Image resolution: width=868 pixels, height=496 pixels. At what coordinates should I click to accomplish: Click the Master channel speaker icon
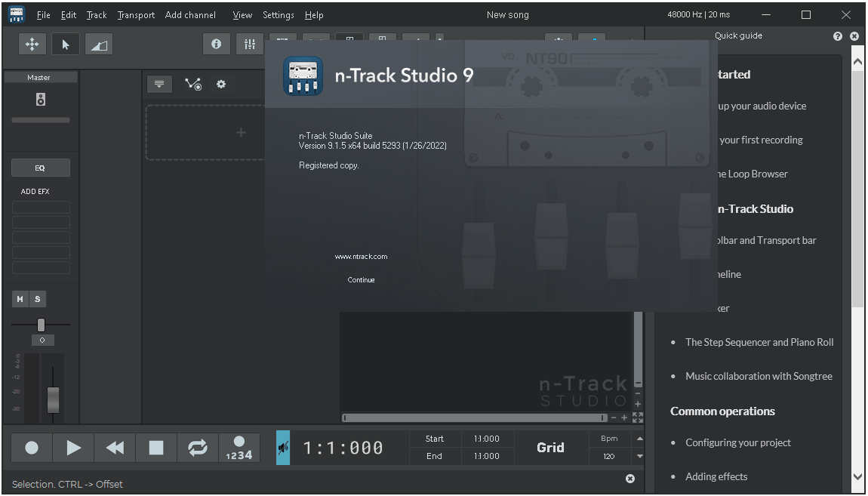tap(41, 100)
